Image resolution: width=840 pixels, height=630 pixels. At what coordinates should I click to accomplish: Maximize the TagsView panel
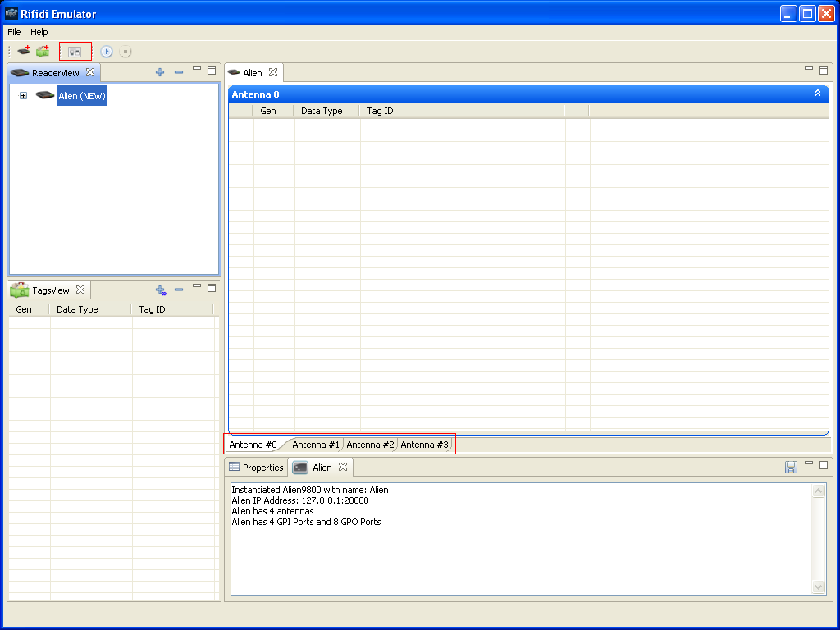click(x=212, y=288)
